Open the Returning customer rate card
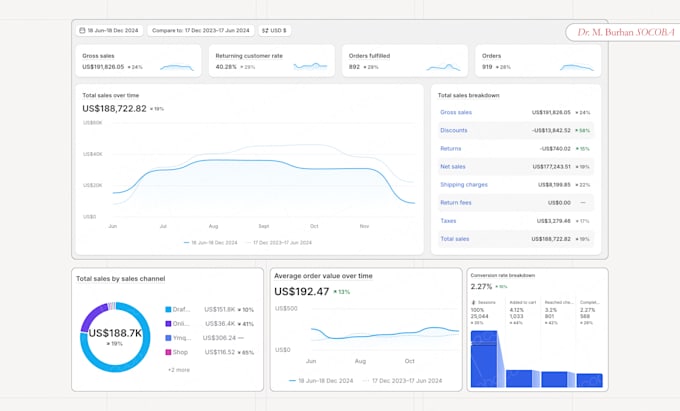This screenshot has width=680, height=411. pos(271,61)
